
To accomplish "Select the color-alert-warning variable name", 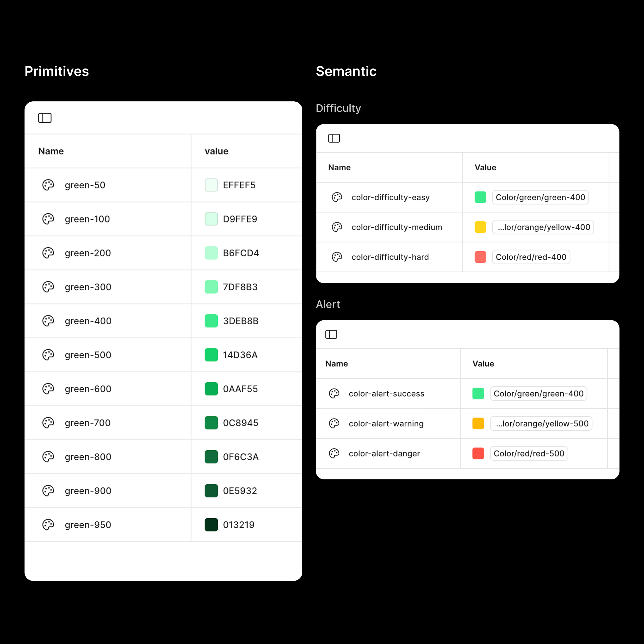I will (386, 424).
